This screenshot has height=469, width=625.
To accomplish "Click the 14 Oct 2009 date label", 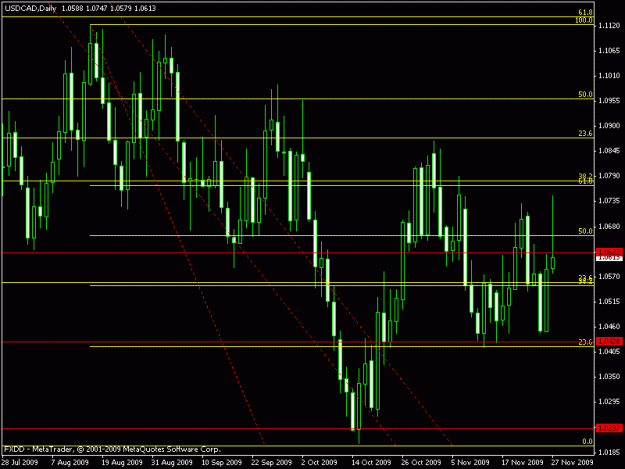I will click(x=371, y=462).
